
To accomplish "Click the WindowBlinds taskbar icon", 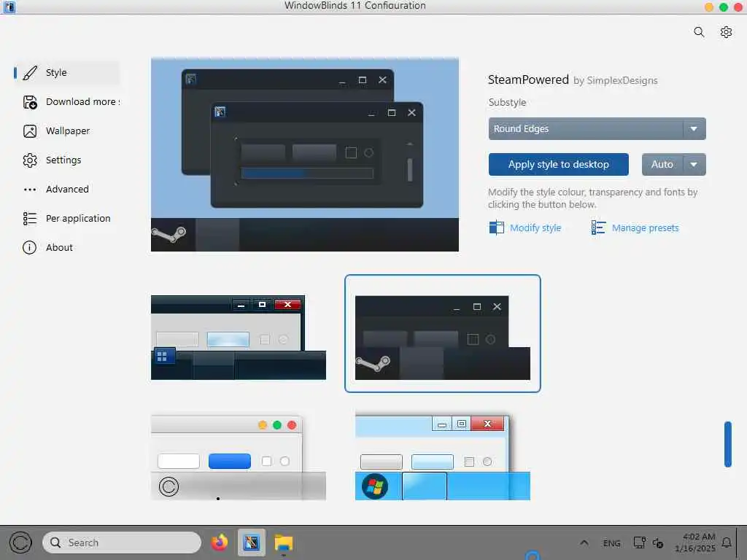I will point(252,542).
